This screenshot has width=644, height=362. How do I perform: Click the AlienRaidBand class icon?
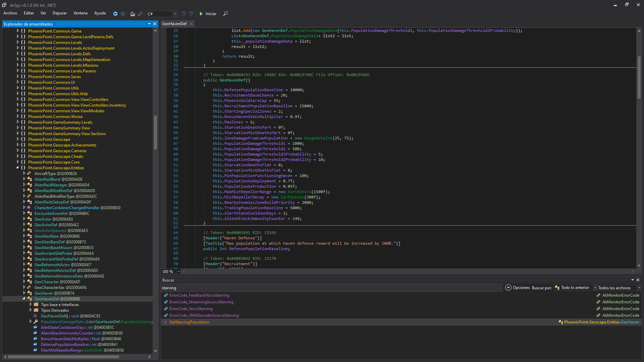click(x=30, y=179)
